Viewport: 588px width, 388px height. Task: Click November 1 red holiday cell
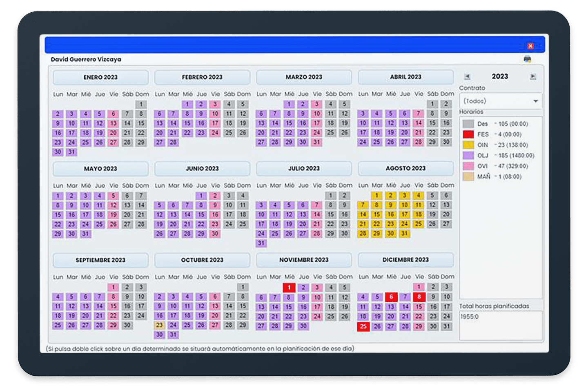tap(289, 288)
